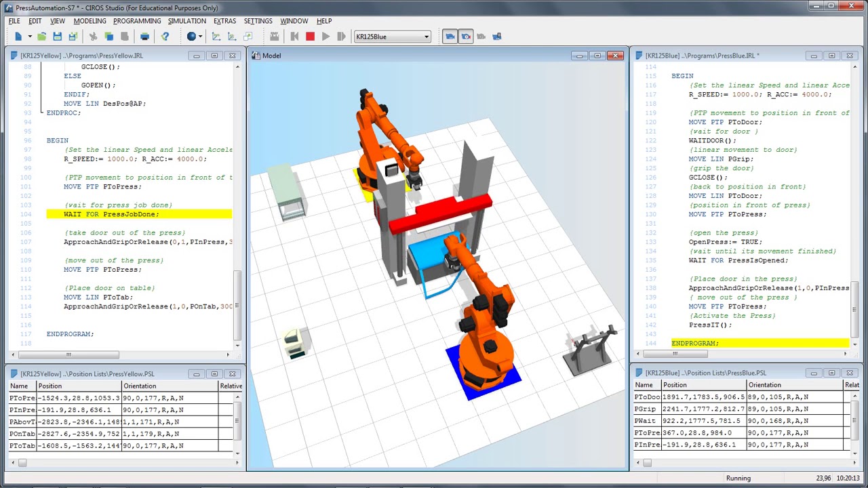Open the SIMULATION menu
The height and width of the screenshot is (488, 868).
coord(187,21)
